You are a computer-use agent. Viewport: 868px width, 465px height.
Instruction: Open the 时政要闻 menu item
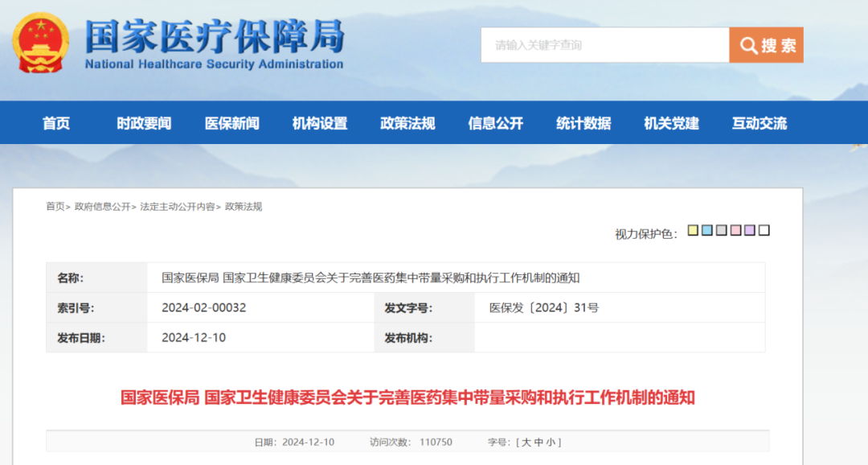tap(144, 123)
